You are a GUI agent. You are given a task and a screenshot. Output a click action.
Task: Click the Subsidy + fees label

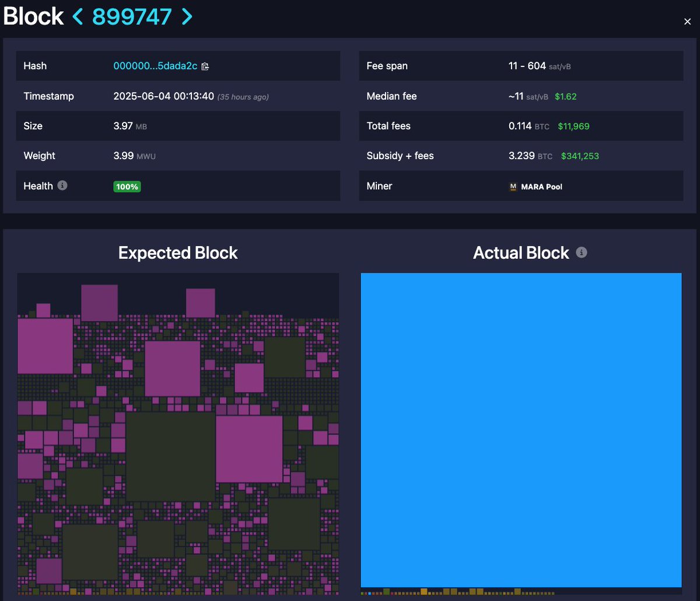pos(400,156)
